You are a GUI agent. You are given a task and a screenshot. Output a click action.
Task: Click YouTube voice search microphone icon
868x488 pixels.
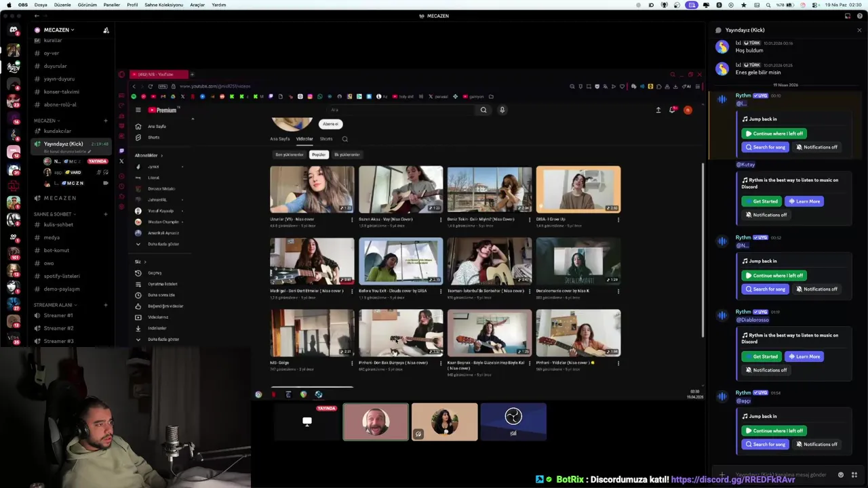(502, 110)
